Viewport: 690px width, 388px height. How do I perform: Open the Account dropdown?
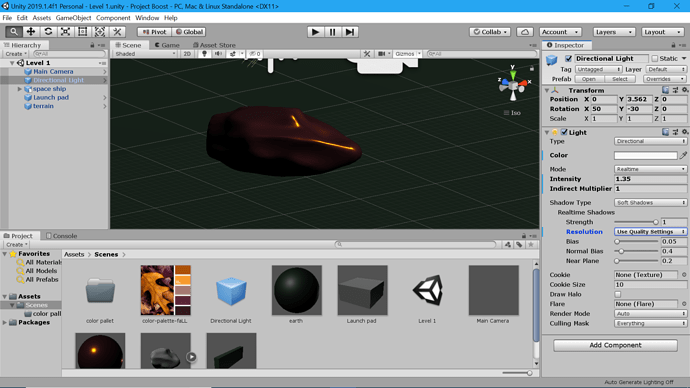(560, 32)
